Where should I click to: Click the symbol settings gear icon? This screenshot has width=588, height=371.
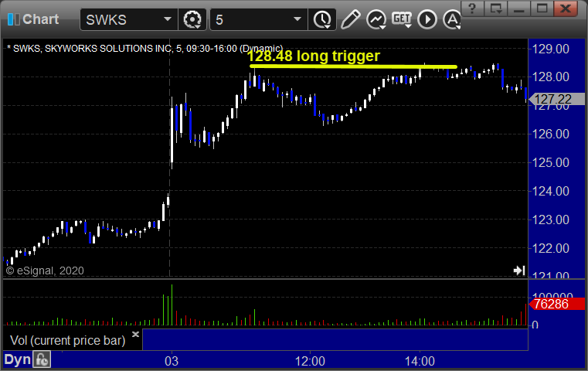point(192,19)
